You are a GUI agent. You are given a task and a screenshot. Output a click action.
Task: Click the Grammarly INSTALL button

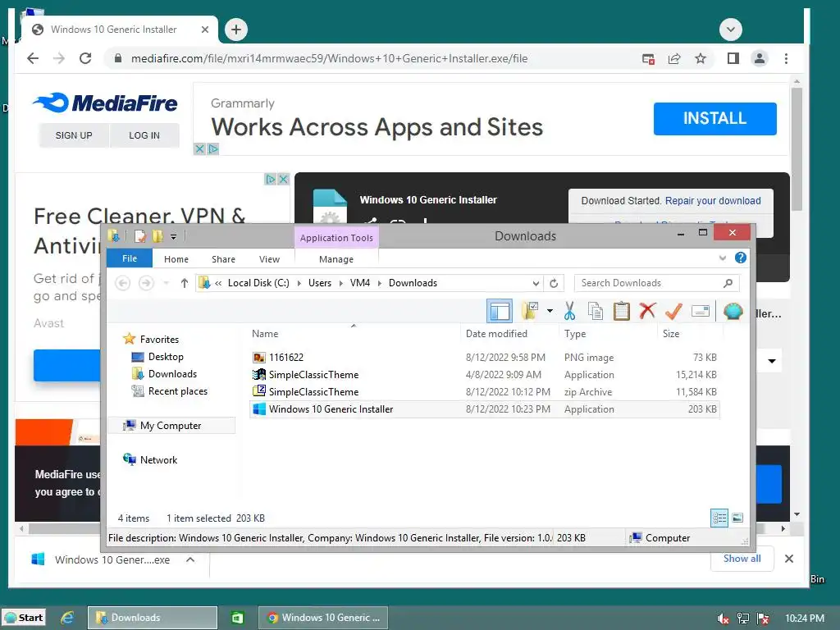[x=714, y=118]
